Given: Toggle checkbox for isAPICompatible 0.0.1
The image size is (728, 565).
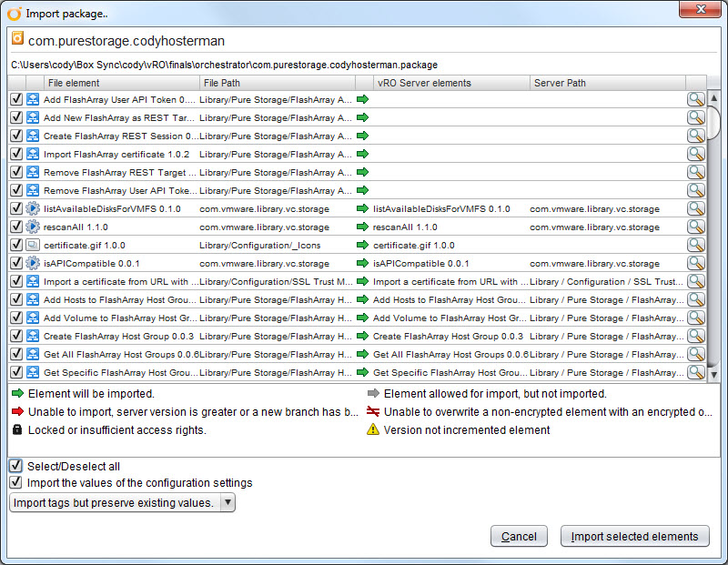Looking at the screenshot, I should (16, 263).
